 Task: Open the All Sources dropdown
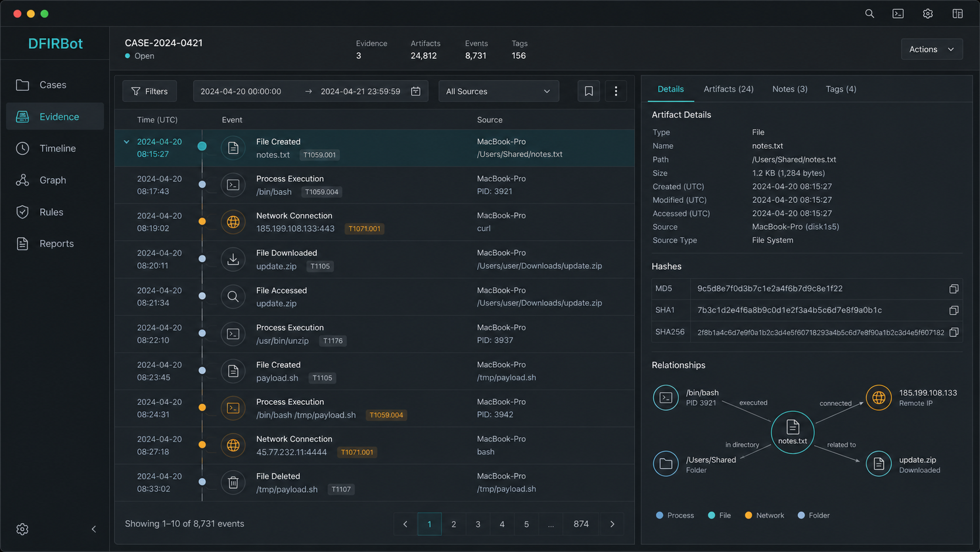coord(499,92)
